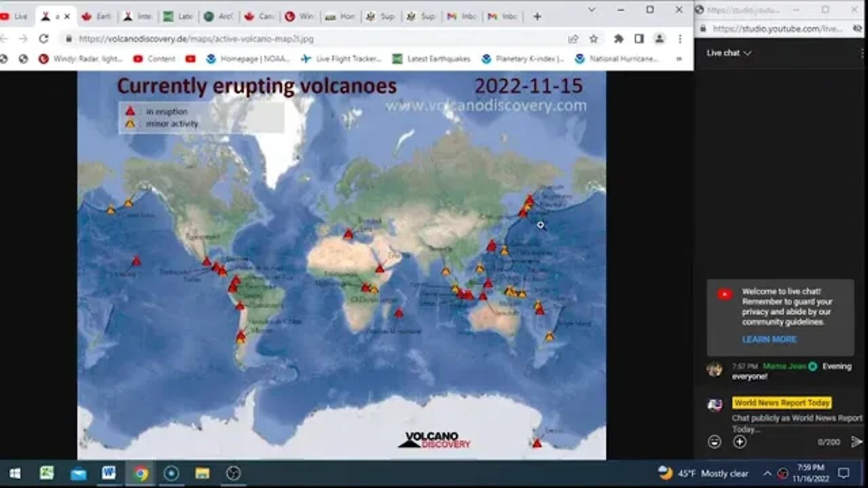The image size is (868, 488).
Task: Send the live chat message
Action: [856, 442]
